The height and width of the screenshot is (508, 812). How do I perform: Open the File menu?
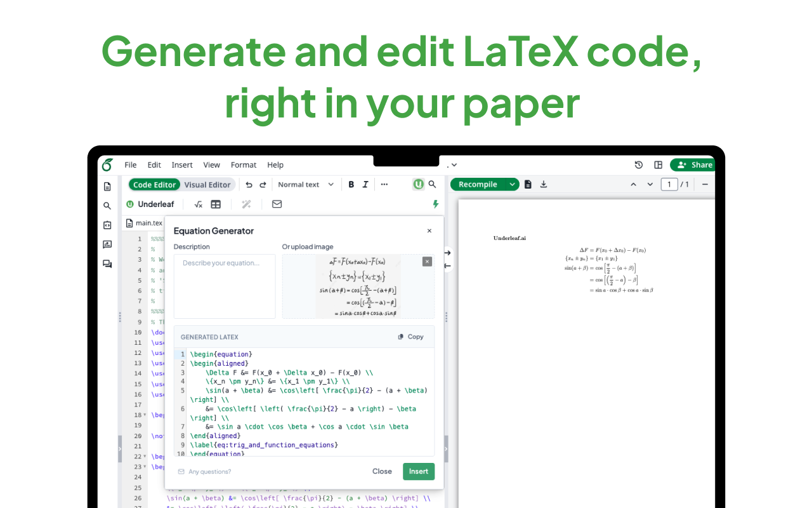point(131,164)
